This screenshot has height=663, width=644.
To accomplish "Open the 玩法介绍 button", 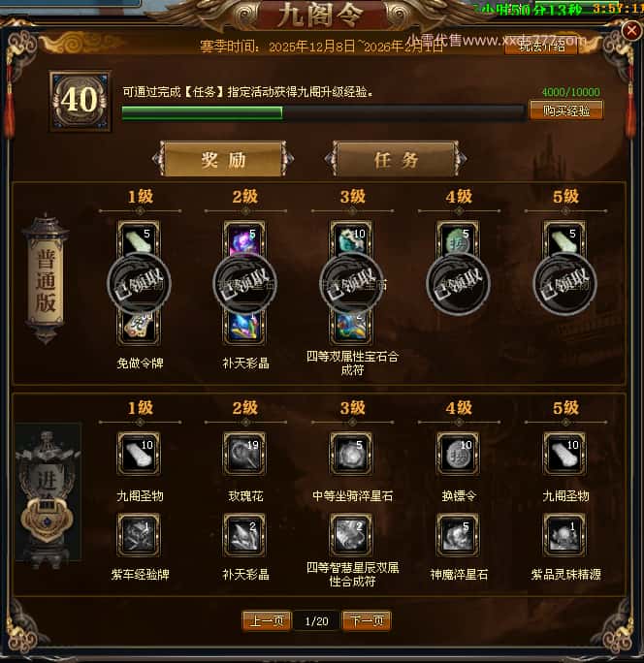I will pyautogui.click(x=541, y=46).
